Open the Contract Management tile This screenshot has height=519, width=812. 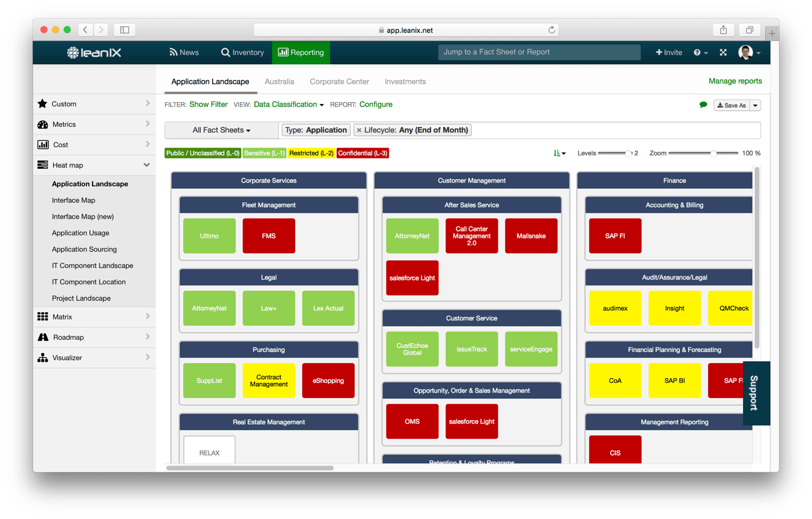click(268, 380)
